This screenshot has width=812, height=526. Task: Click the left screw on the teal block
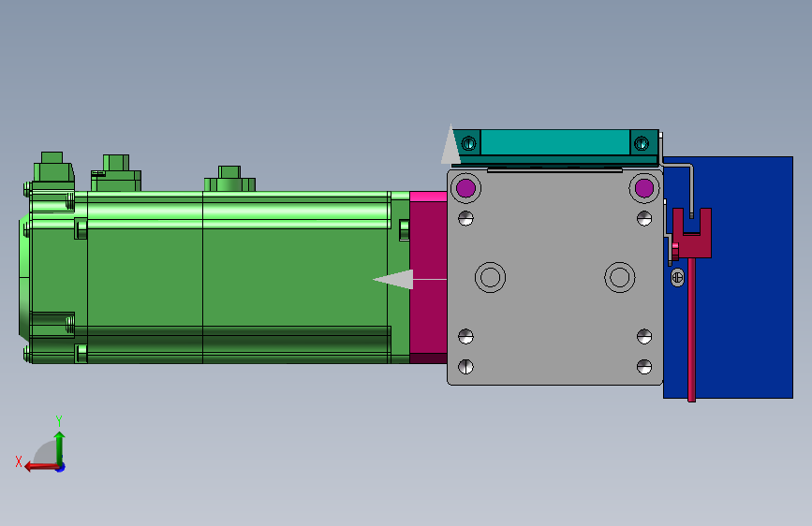(468, 143)
